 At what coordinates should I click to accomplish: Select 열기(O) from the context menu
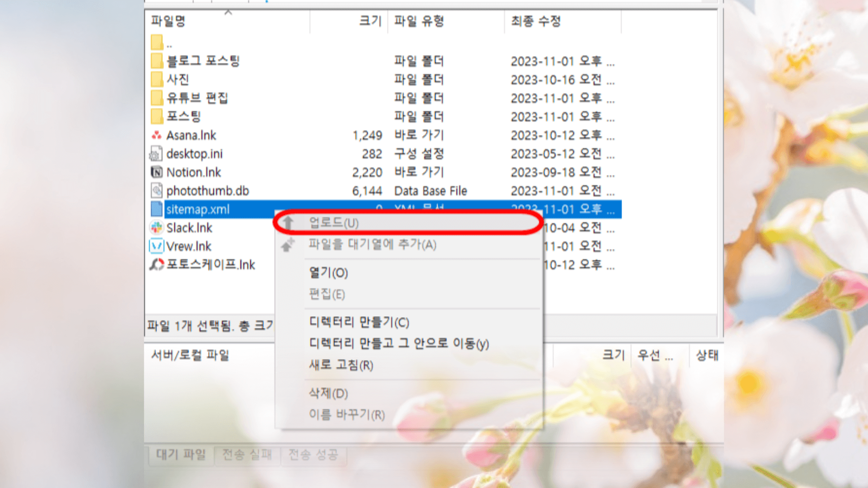pyautogui.click(x=328, y=273)
